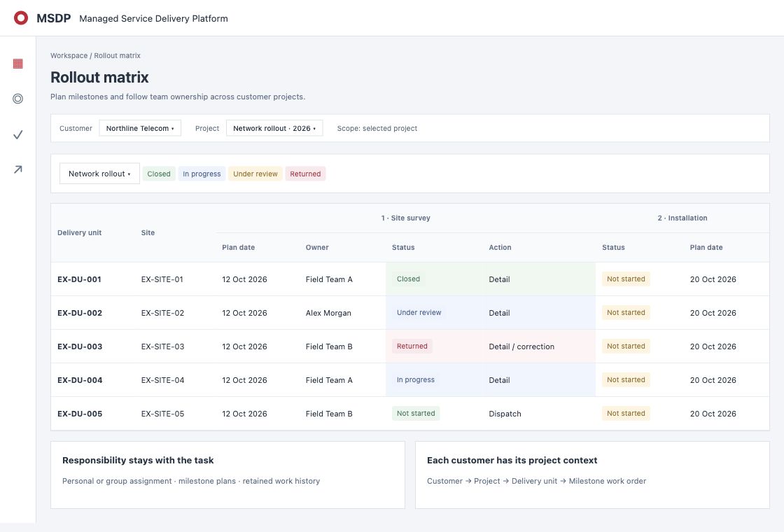Open Detail / correction for EX-DU-003
This screenshot has width=784, height=532.
click(521, 346)
